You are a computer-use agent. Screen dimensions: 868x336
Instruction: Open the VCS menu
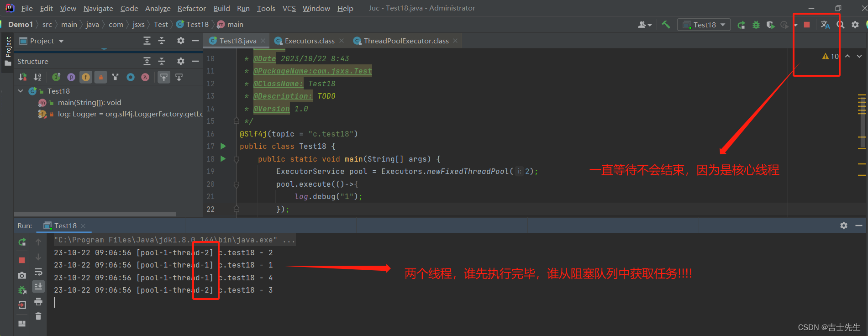[x=289, y=8]
